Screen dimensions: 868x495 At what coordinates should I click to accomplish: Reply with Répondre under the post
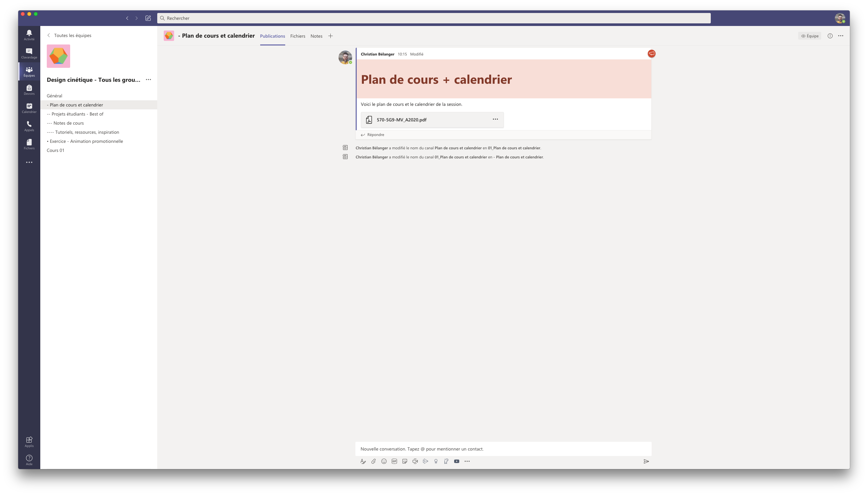pyautogui.click(x=375, y=134)
